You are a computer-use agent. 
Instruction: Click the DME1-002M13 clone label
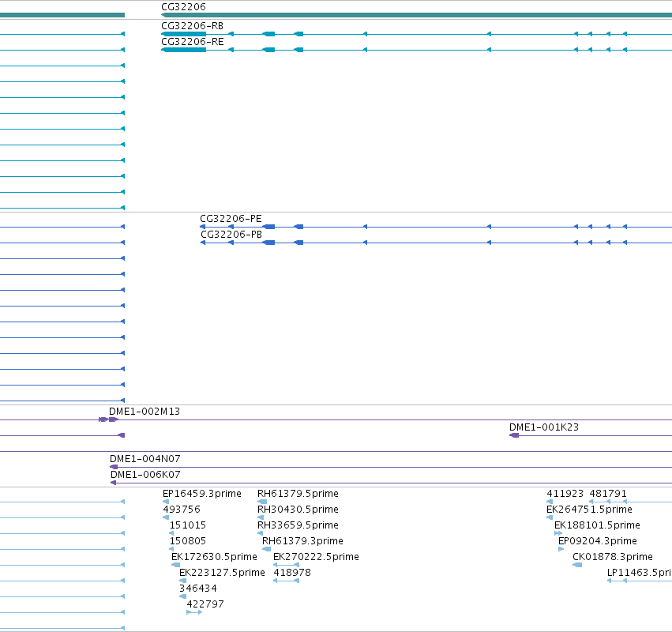click(x=145, y=412)
